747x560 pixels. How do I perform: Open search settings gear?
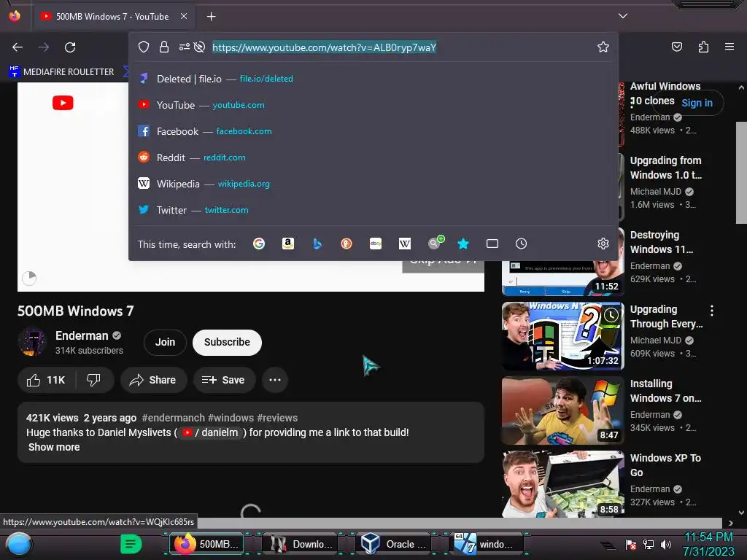click(x=603, y=244)
